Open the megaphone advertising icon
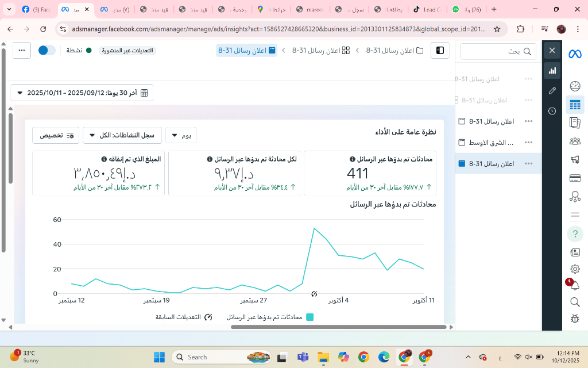The height and width of the screenshot is (368, 588). pyautogui.click(x=575, y=160)
